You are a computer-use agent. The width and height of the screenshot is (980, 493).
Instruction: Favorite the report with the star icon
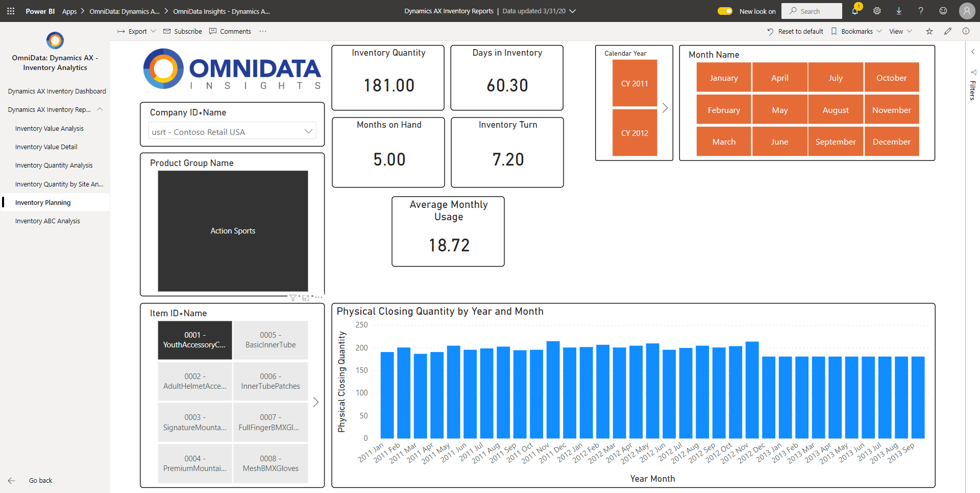point(929,31)
